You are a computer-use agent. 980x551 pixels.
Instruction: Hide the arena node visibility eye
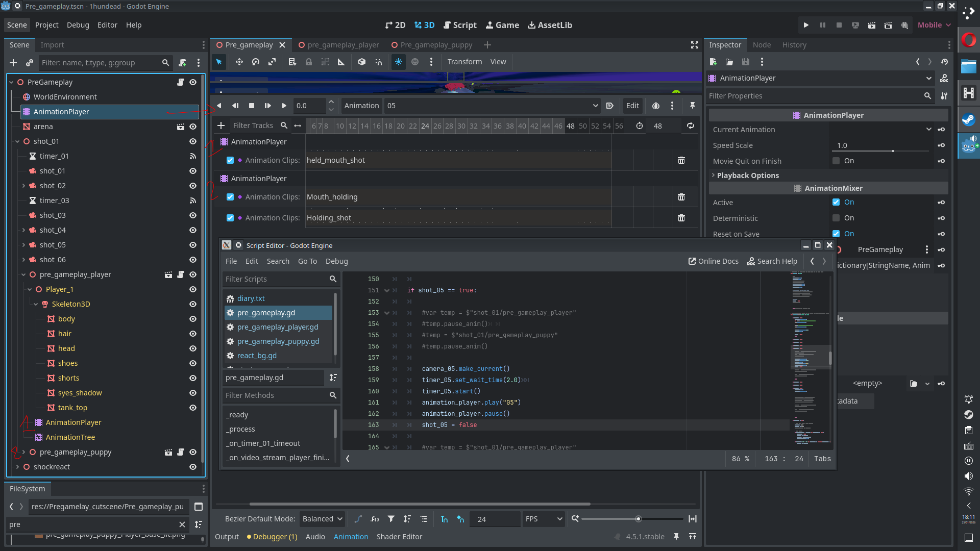[x=193, y=127]
